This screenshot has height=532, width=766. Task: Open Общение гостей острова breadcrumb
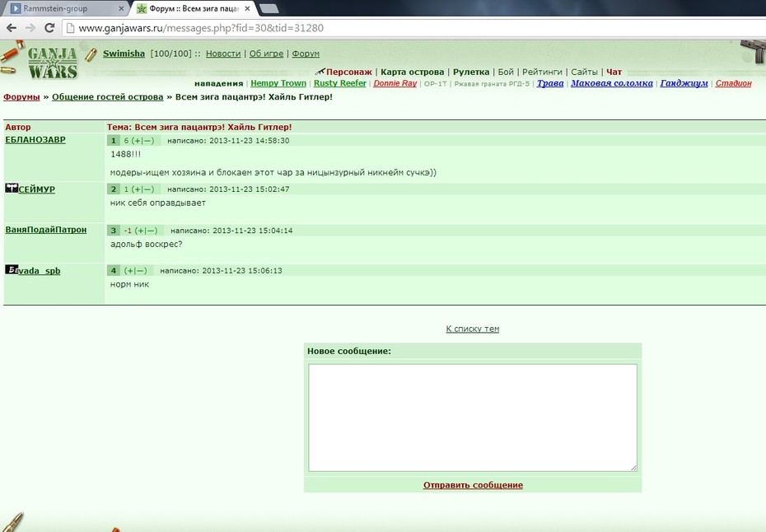tap(107, 96)
